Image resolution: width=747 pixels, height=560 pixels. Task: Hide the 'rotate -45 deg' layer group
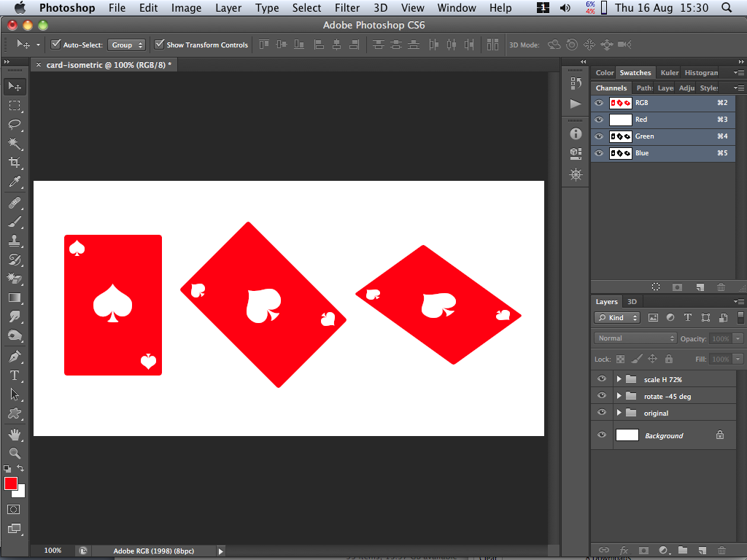pyautogui.click(x=601, y=396)
